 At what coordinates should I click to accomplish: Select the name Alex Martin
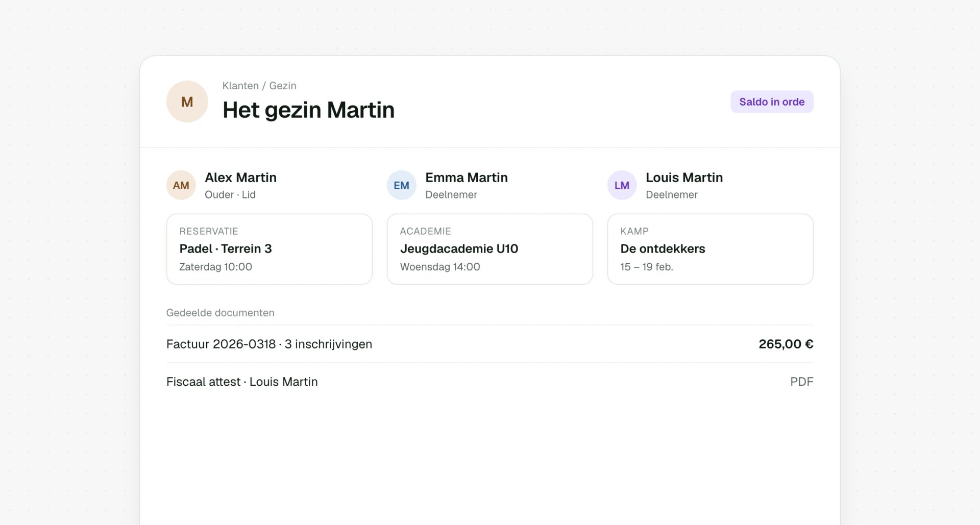[240, 178]
